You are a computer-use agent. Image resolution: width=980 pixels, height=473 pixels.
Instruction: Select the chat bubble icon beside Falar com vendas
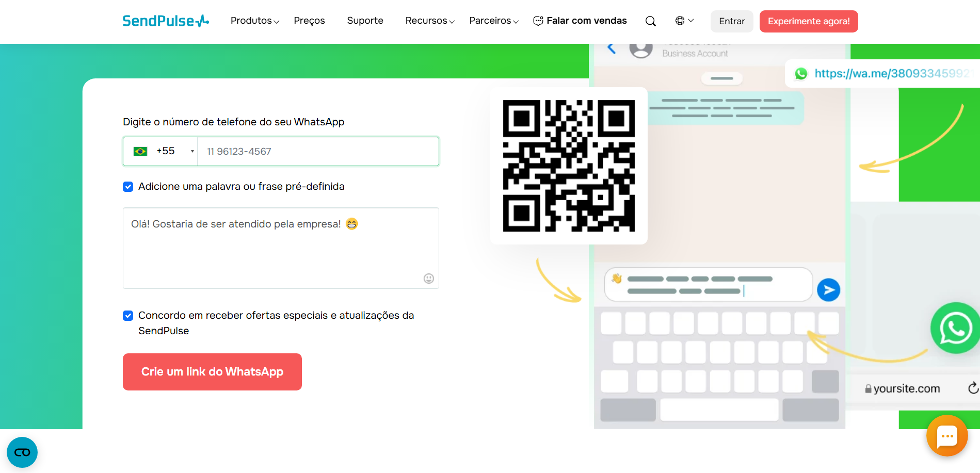538,21
